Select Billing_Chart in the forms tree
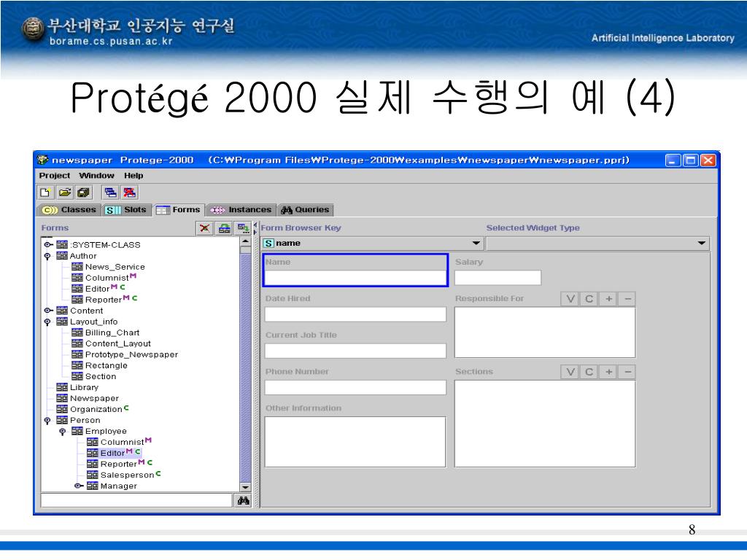The height and width of the screenshot is (560, 747). (x=112, y=332)
